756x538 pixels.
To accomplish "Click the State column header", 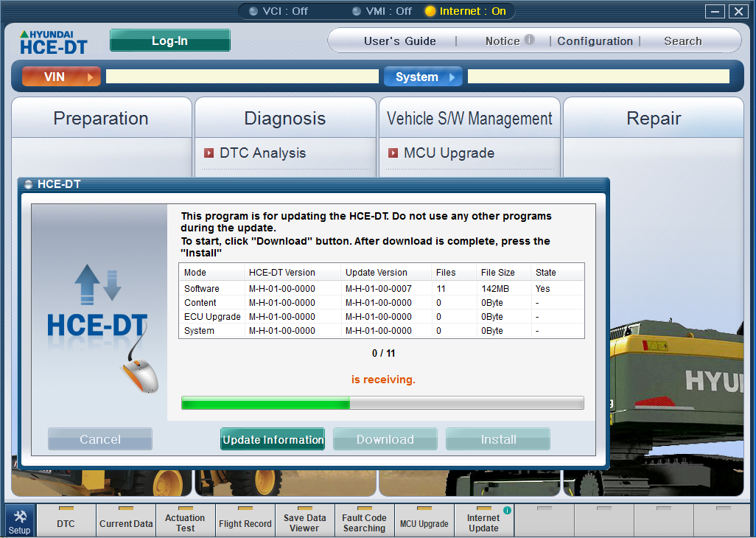I will pyautogui.click(x=557, y=273).
